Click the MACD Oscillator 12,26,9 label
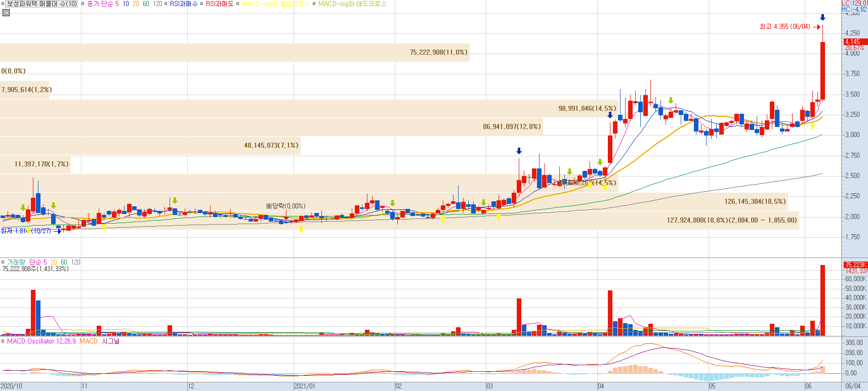 coord(42,341)
